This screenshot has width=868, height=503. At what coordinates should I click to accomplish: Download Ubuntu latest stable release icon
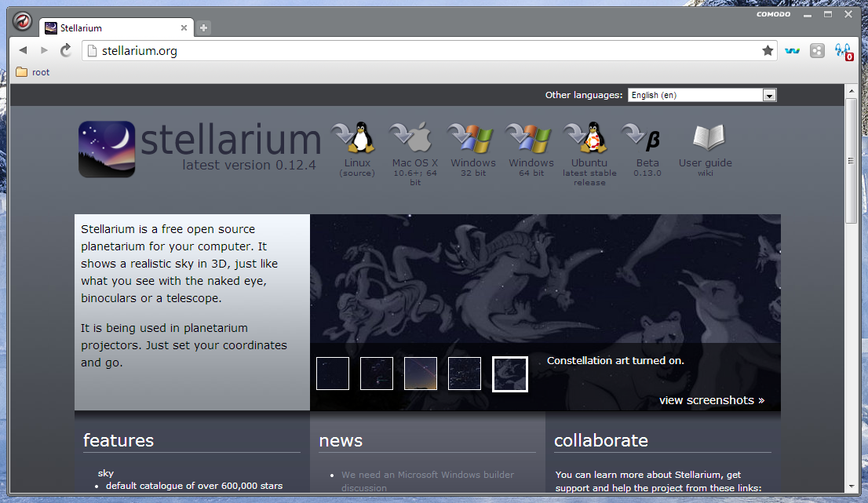[586, 137]
